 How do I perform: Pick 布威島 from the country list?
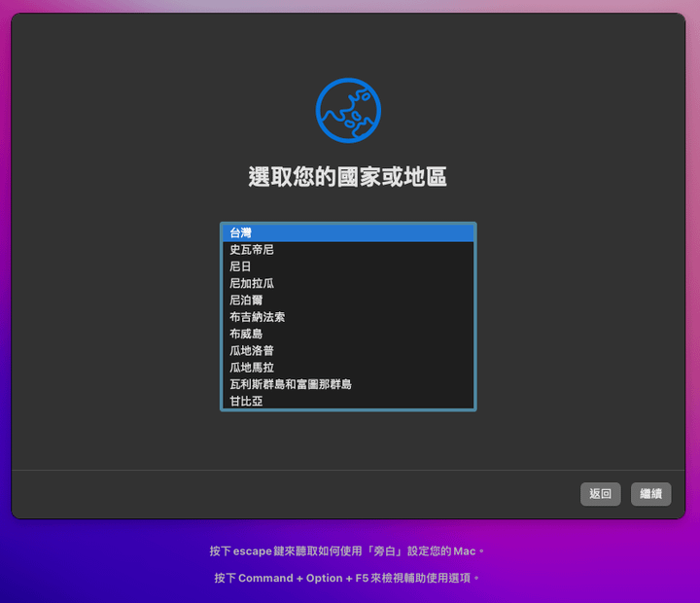point(348,335)
